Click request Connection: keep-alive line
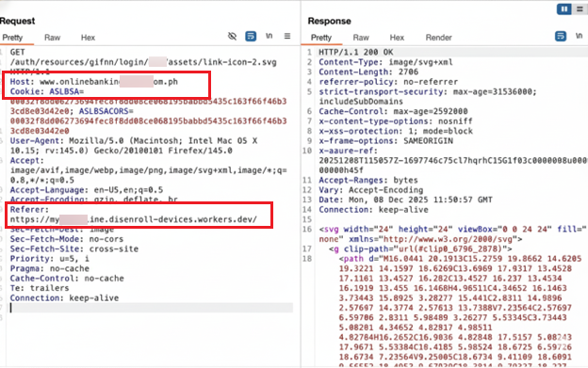Screen dimensions: 588x368 point(64,298)
